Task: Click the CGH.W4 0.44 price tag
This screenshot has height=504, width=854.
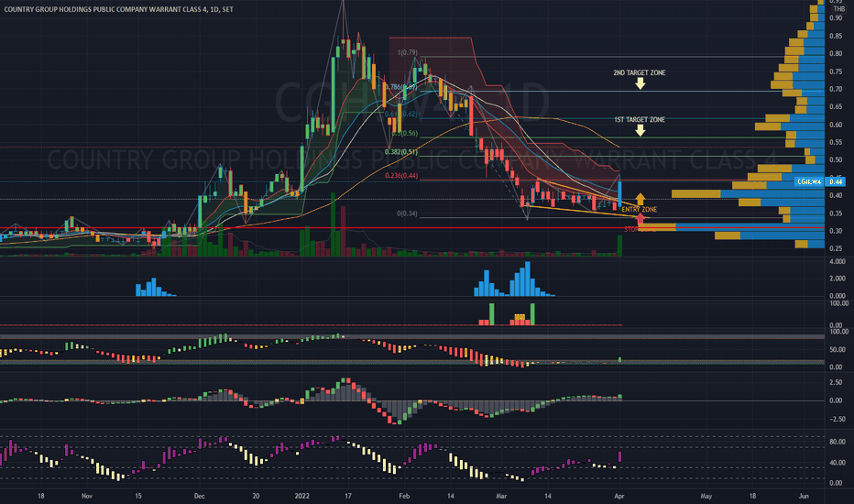Action: [x=819, y=181]
